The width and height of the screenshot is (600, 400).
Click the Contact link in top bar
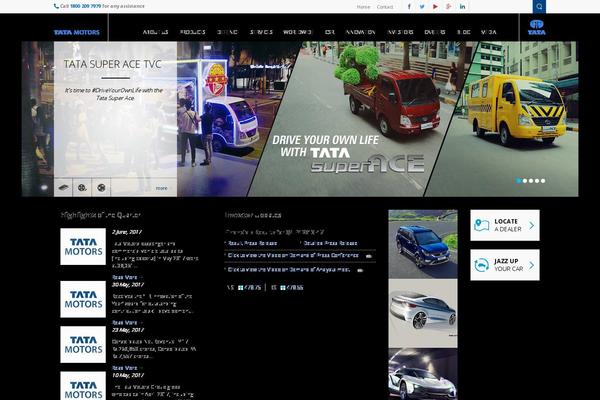click(x=385, y=7)
